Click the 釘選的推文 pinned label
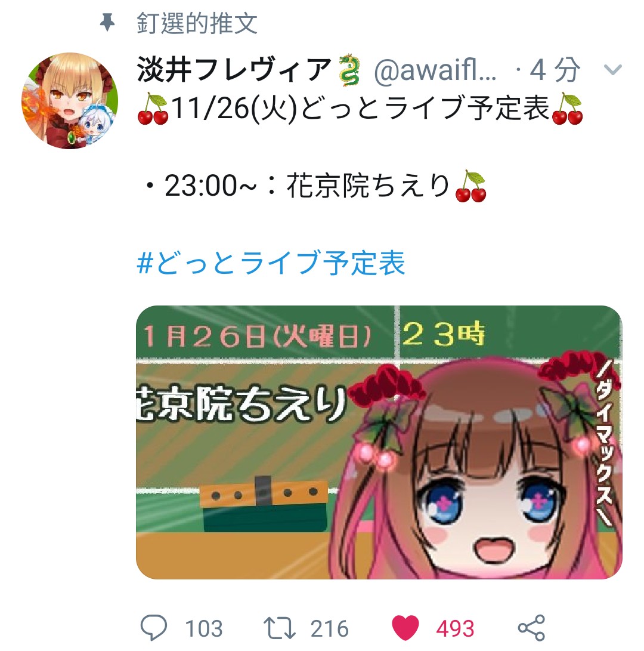The width and height of the screenshot is (644, 651). (197, 23)
